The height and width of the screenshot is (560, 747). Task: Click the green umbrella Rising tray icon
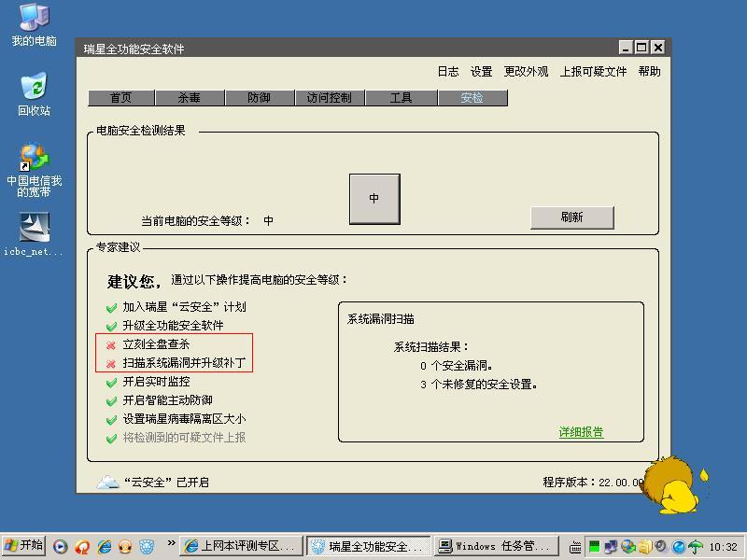coord(696,547)
